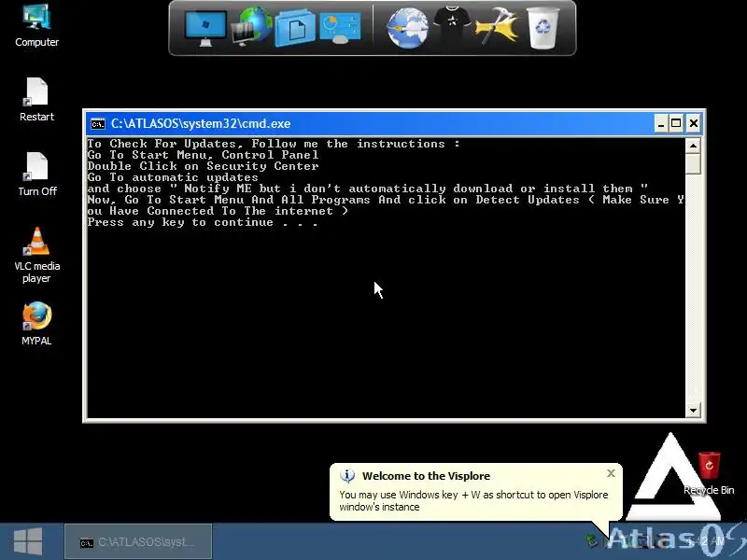
Task: Minimize the cmd.exe window
Action: 661,124
